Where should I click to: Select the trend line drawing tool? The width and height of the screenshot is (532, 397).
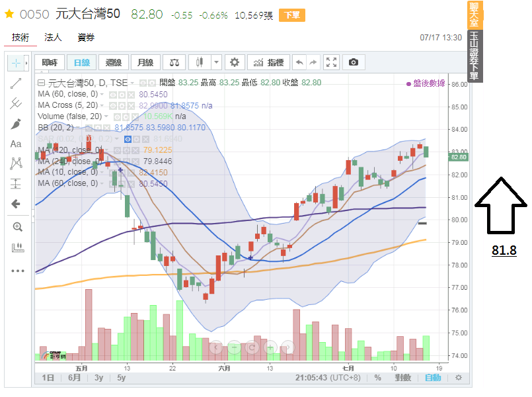pyautogui.click(x=16, y=83)
